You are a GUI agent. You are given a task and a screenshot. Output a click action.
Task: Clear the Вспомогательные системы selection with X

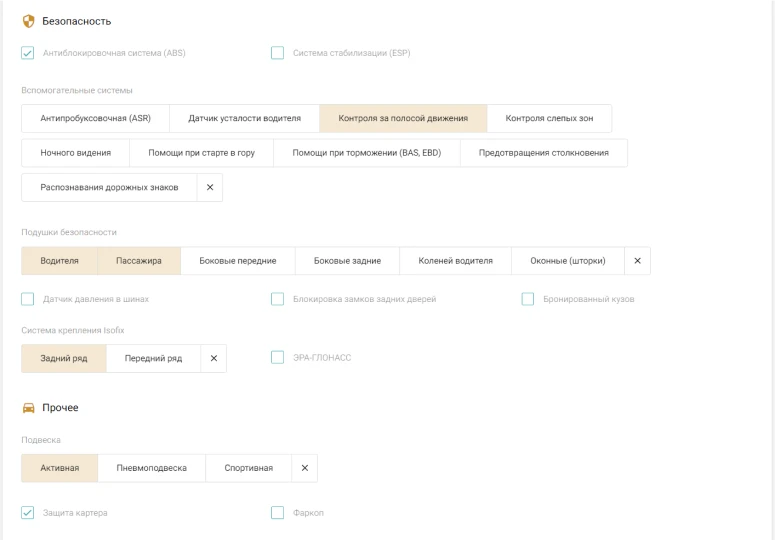210,187
